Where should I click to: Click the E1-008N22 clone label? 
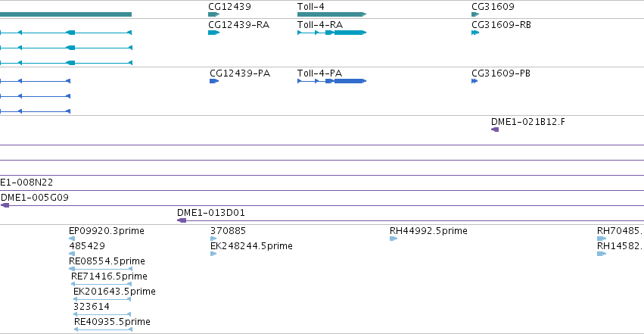(26, 182)
